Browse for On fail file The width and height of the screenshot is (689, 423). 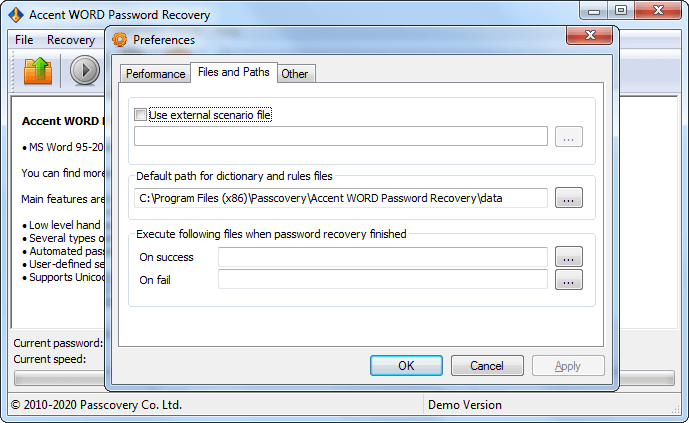point(569,280)
